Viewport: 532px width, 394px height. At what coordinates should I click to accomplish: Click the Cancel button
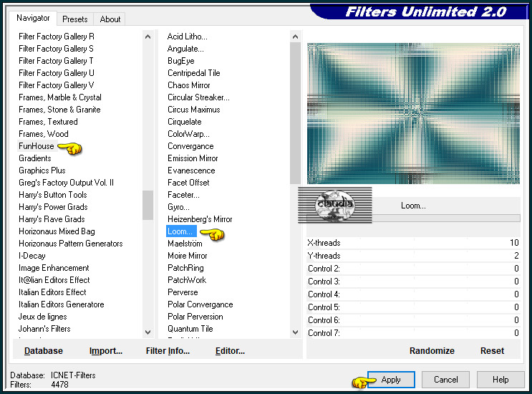click(445, 380)
